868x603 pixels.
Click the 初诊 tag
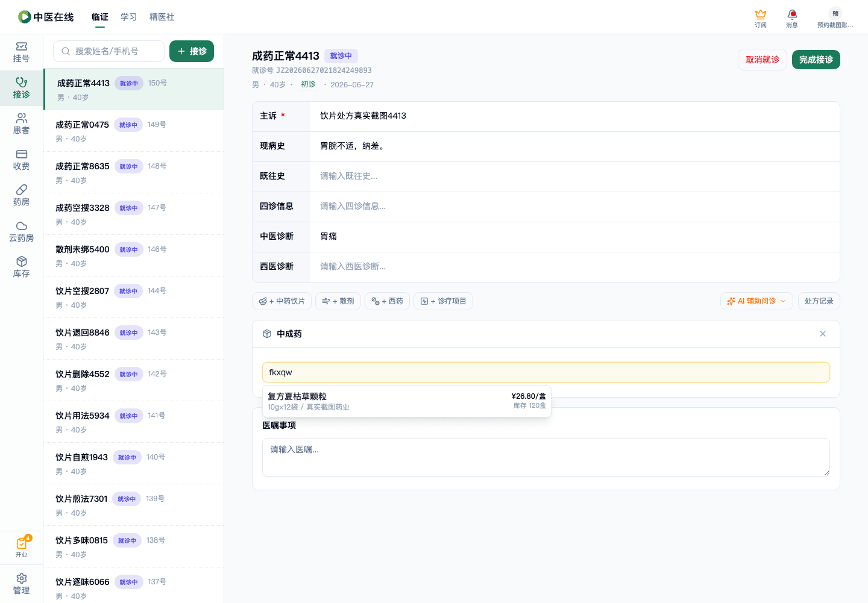point(308,84)
